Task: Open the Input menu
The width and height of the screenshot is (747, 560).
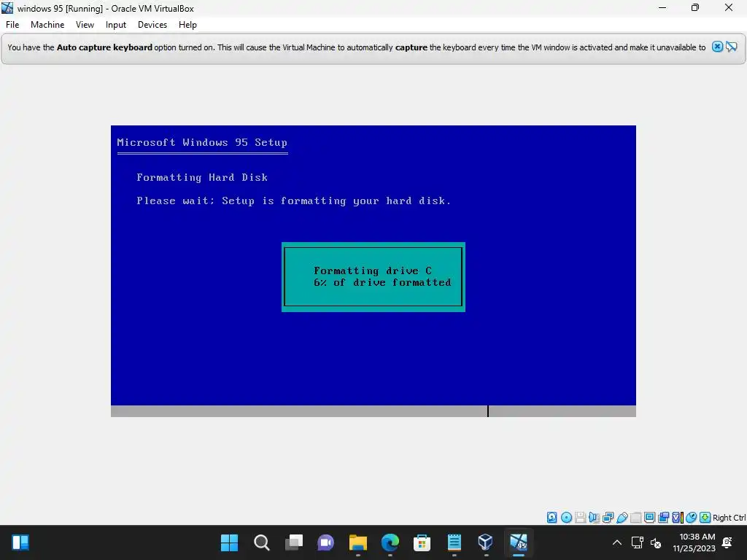Action: [x=116, y=25]
